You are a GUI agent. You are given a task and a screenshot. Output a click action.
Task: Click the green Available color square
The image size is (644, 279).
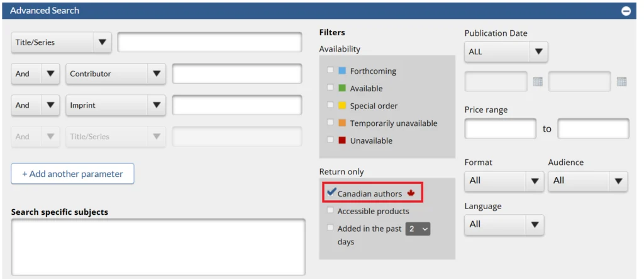[x=341, y=88]
